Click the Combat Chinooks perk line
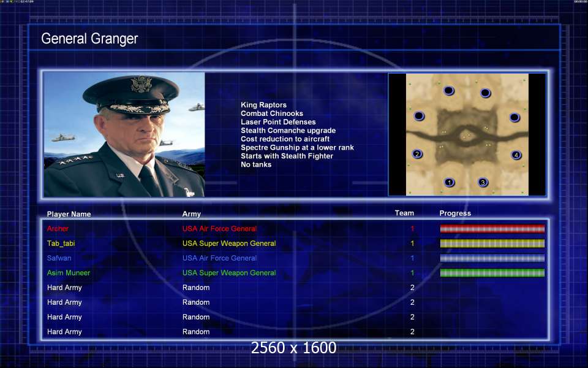Image resolution: width=588 pixels, height=368 pixels. point(272,113)
